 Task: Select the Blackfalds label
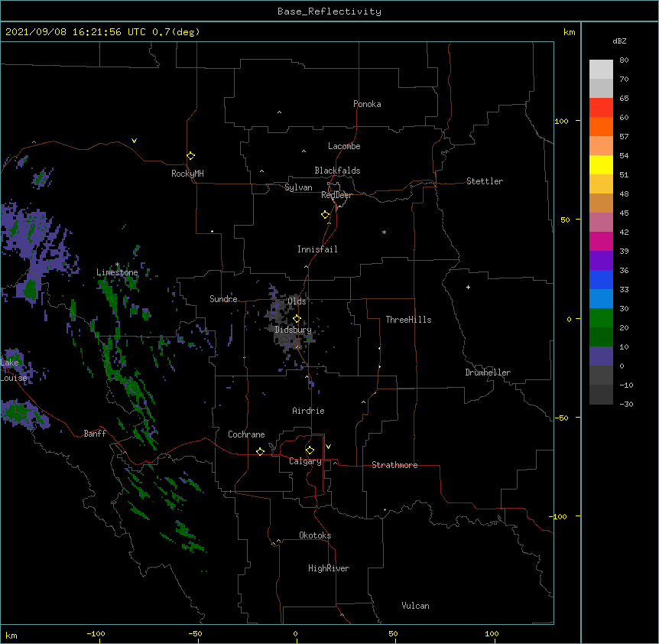coord(337,171)
